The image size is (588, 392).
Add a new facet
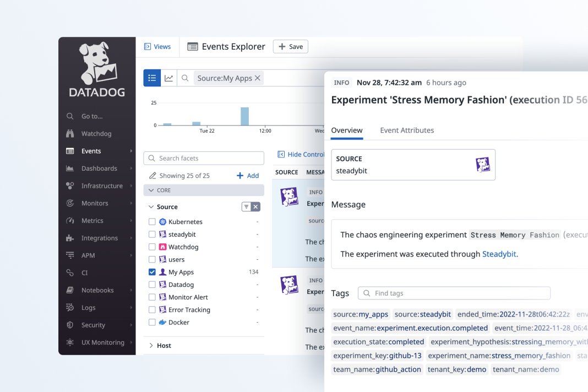click(x=248, y=176)
